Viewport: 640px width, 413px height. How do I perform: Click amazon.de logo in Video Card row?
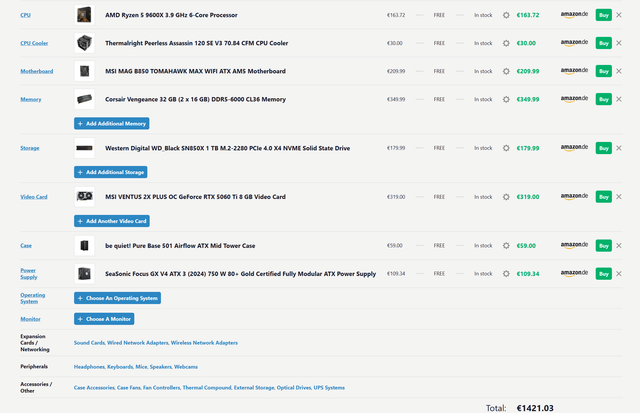coord(574,197)
